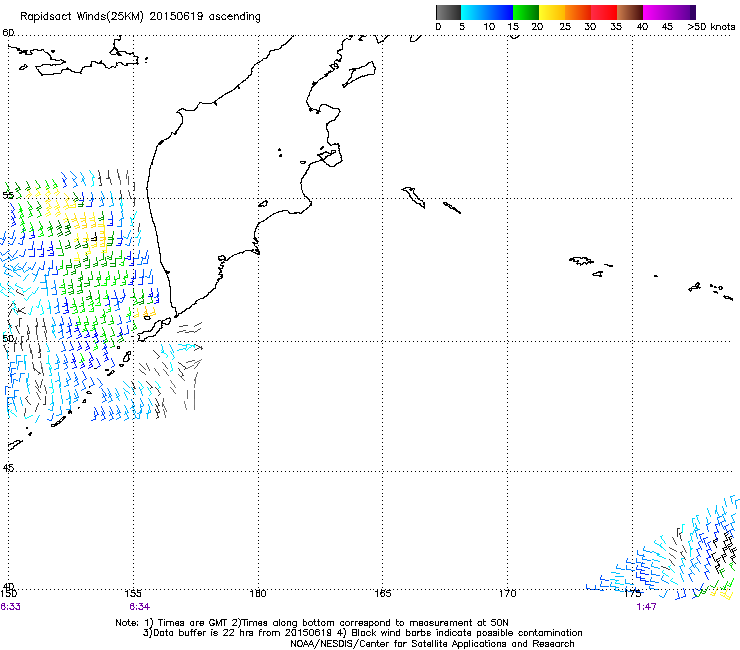Click the purple '8:34' time label
Viewport: 740px width, 650px height.
click(x=140, y=607)
